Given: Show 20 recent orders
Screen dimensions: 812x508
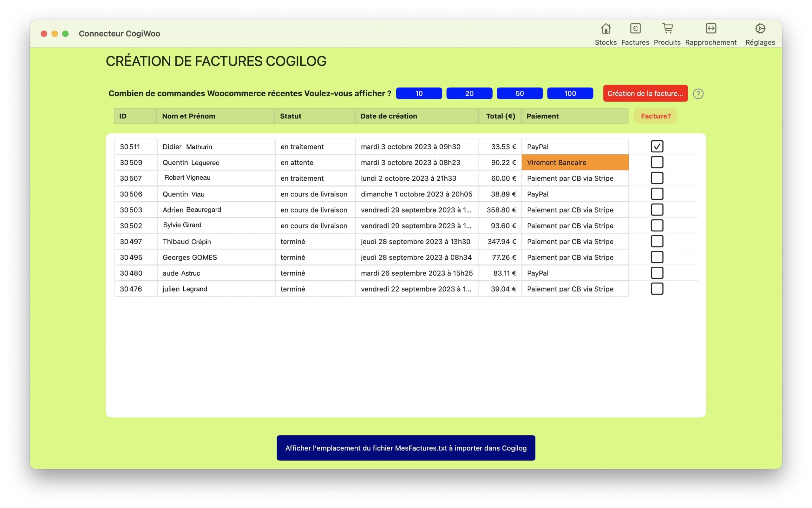Looking at the screenshot, I should click(x=469, y=93).
